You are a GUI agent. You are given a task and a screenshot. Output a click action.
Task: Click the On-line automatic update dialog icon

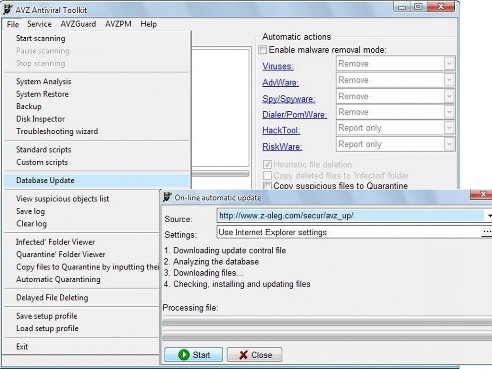click(167, 197)
